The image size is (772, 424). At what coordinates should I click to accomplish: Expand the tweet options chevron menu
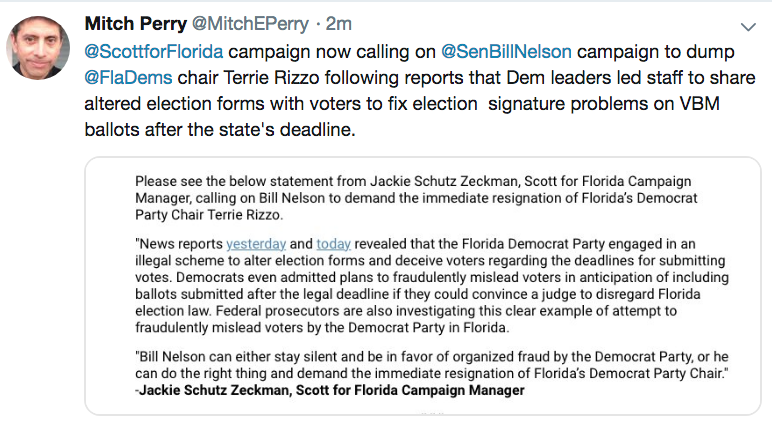click(x=748, y=27)
